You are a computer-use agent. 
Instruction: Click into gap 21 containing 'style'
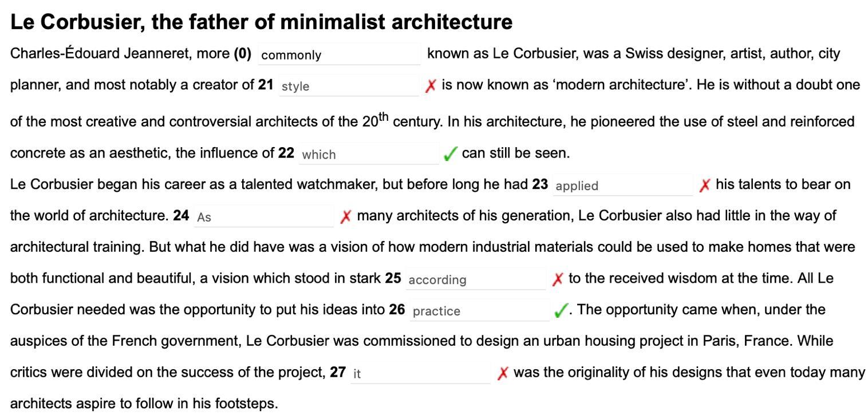tap(349, 86)
